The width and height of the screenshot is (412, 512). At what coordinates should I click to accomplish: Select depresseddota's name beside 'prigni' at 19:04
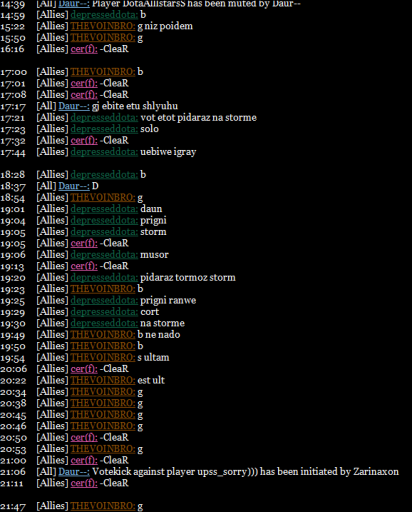tap(104, 220)
